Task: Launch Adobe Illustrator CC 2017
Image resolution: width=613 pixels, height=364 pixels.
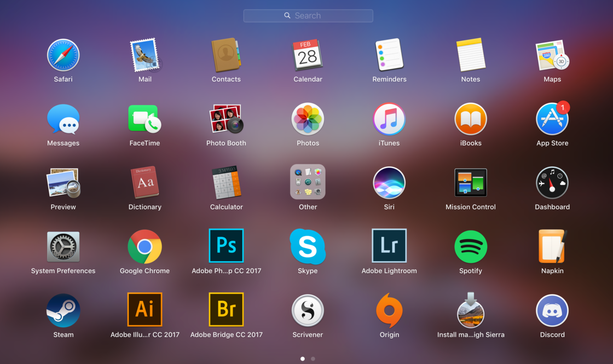Action: click(144, 310)
